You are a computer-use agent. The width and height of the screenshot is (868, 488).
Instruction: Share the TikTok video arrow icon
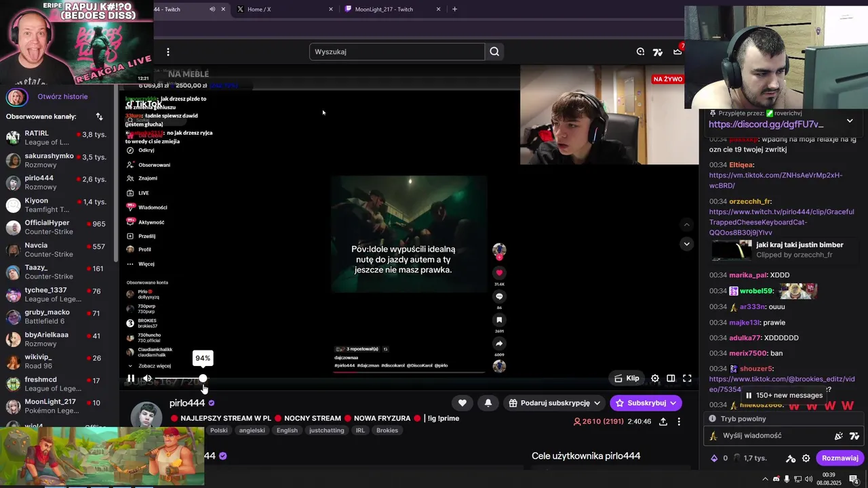(499, 343)
